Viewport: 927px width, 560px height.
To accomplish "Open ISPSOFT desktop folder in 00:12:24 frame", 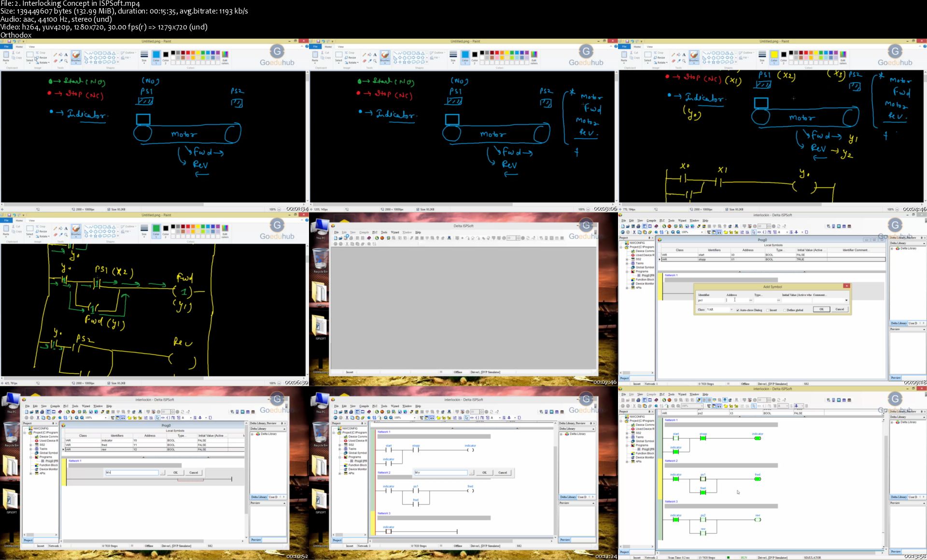I will (320, 501).
